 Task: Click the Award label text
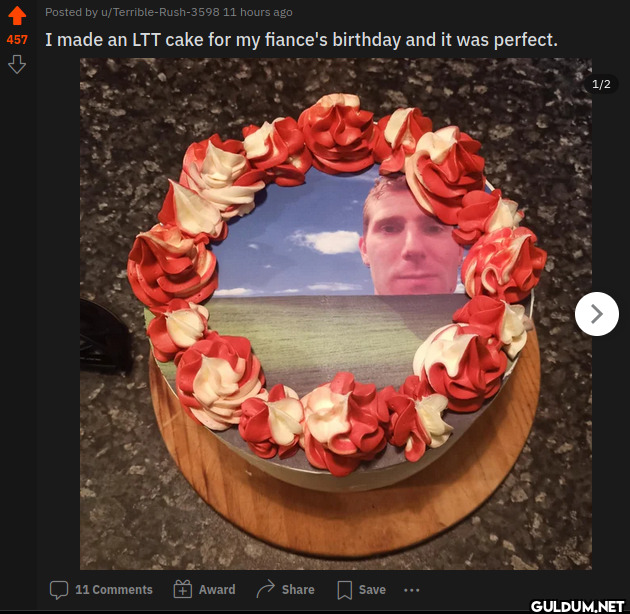point(217,589)
